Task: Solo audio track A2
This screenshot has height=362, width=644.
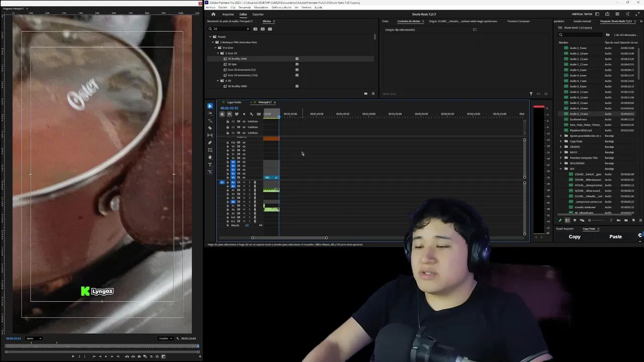Action: point(250,186)
